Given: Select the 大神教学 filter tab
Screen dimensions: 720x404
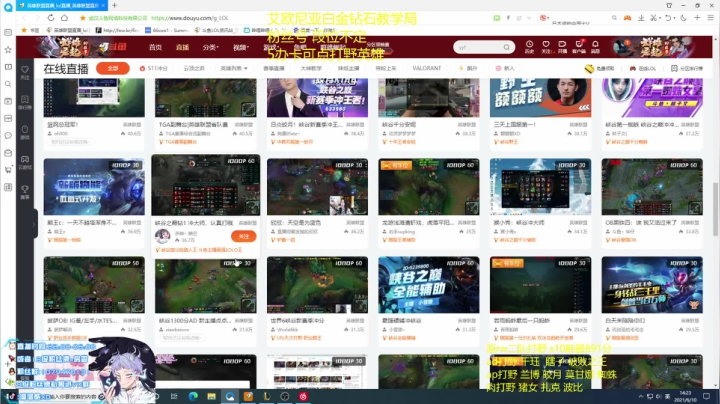Looking at the screenshot, I should coord(311,68).
